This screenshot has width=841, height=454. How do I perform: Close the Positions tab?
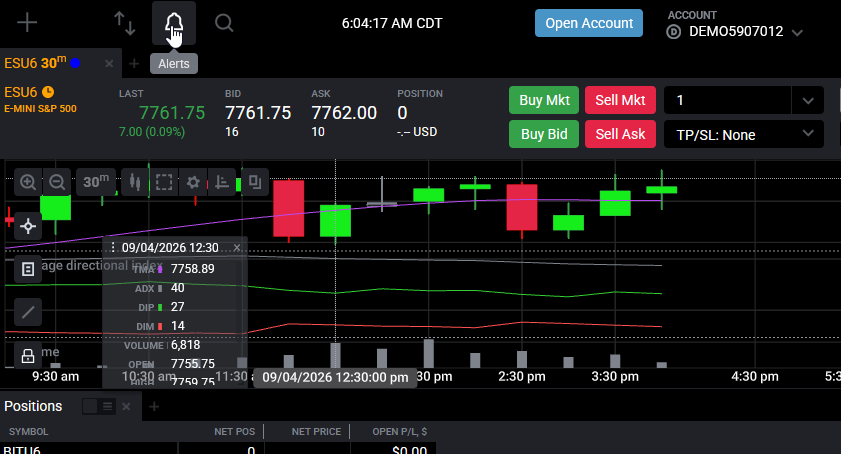[126, 406]
